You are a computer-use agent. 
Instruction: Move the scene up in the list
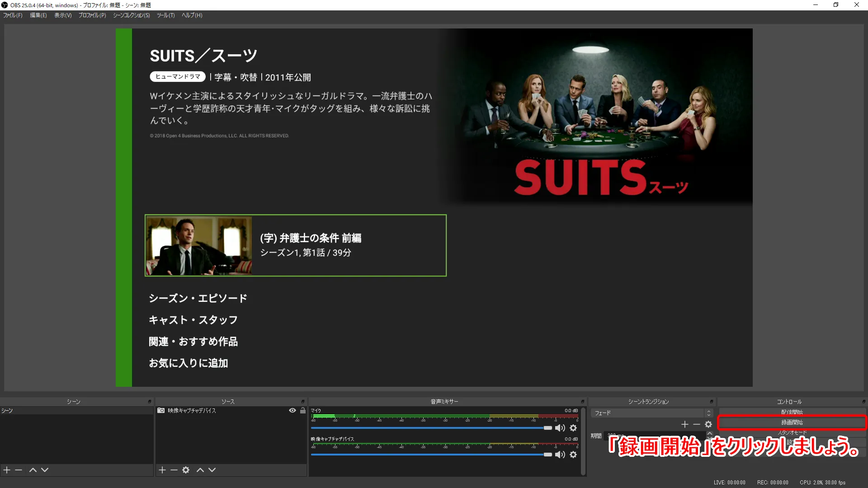pyautogui.click(x=33, y=470)
